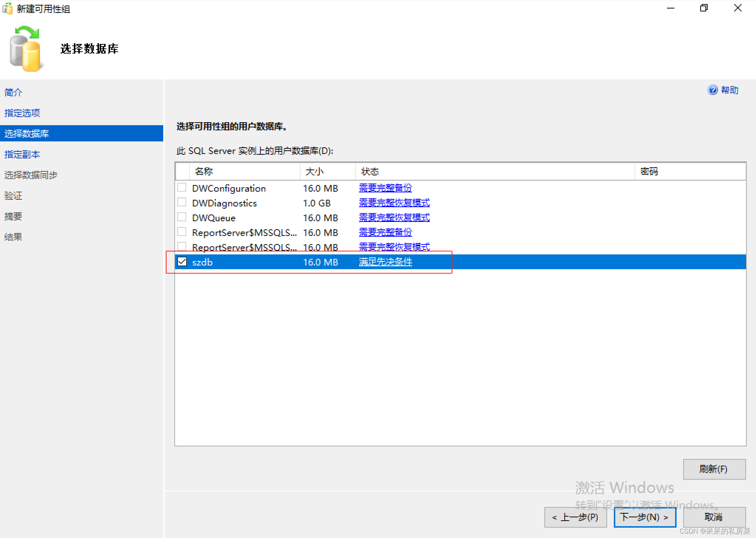The width and height of the screenshot is (756, 538).
Task: Open szdb's 满足先决条件 status link
Action: click(x=385, y=262)
